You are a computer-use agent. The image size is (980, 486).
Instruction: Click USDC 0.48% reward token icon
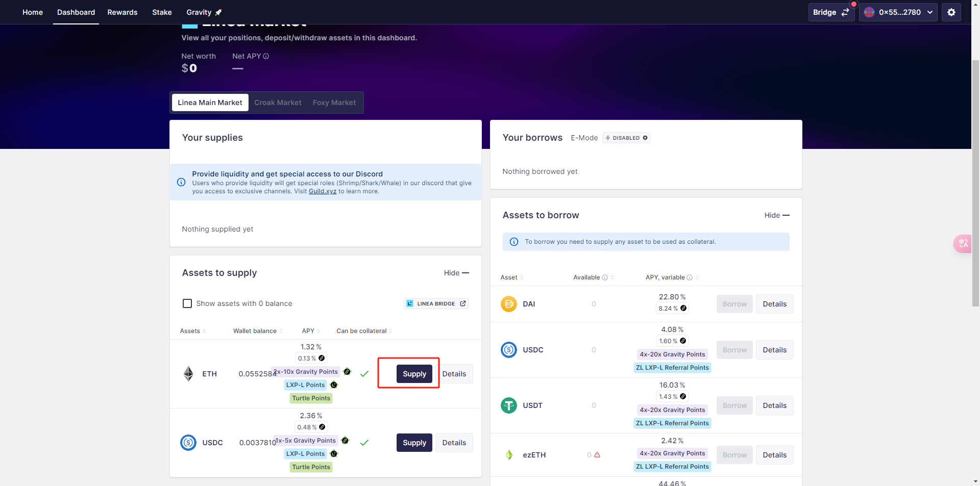click(322, 427)
